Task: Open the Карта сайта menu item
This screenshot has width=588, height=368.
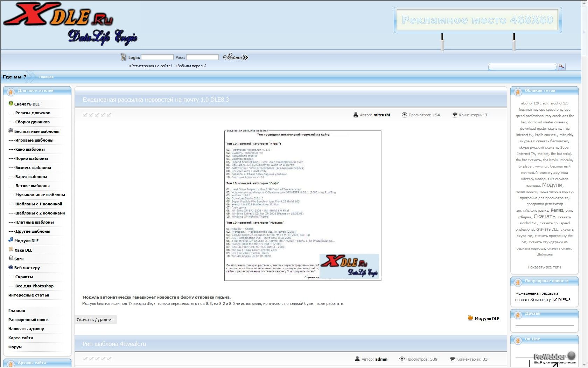Action: (x=21, y=338)
